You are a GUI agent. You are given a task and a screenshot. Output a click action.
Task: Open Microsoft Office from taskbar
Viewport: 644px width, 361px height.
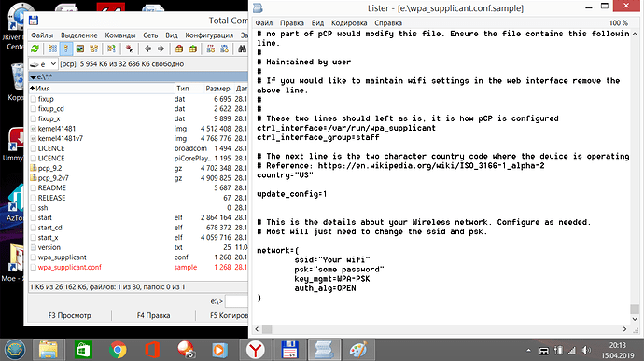152,350
